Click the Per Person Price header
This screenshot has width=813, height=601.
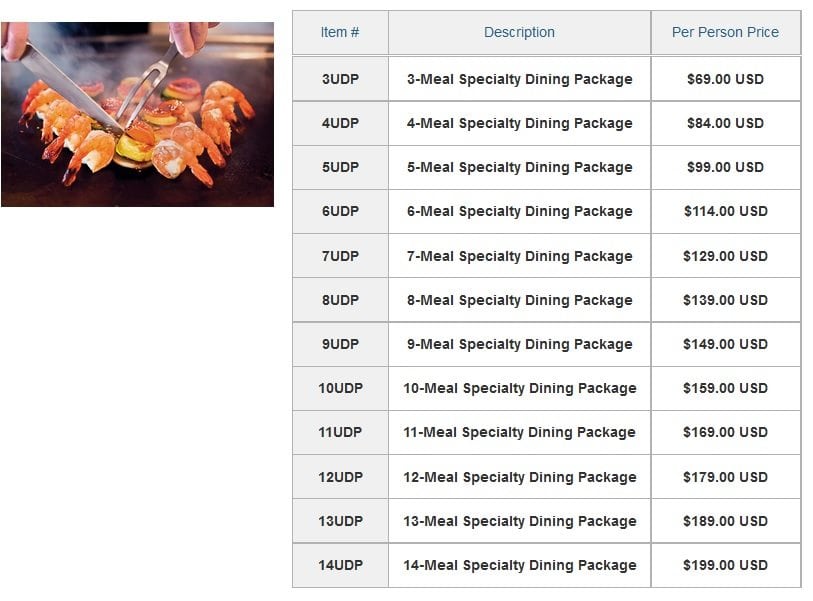click(725, 32)
